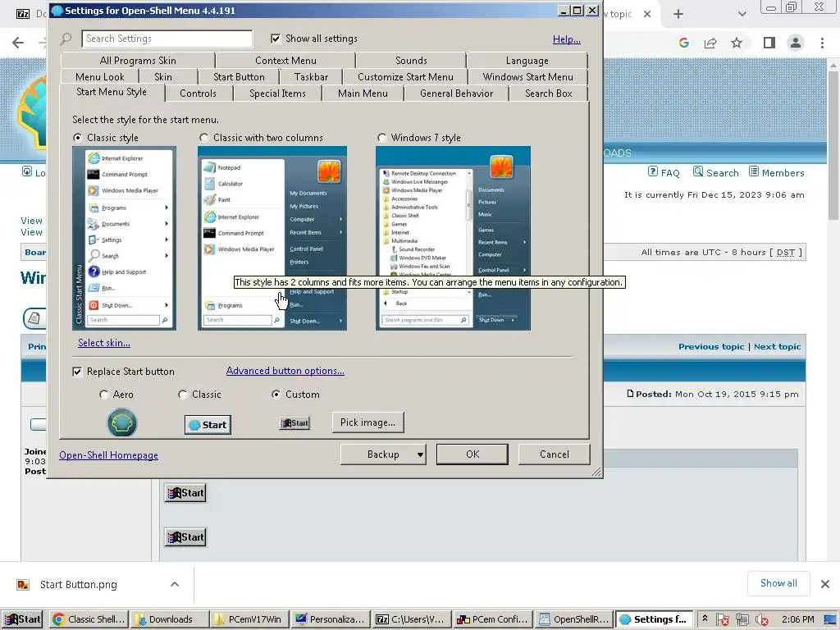Open the Customize Start Menu tab
The height and width of the screenshot is (630, 840).
(405, 76)
